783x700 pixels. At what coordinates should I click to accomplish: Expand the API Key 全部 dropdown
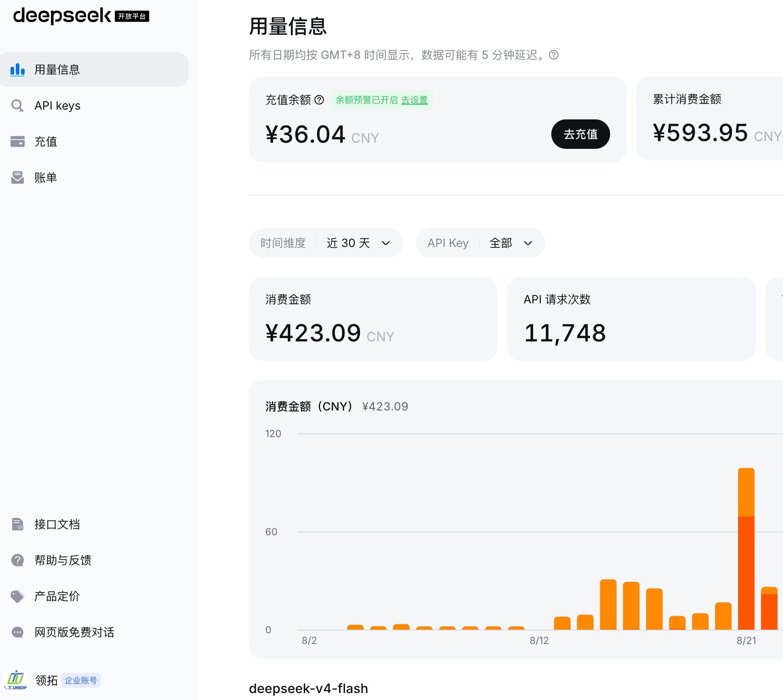pos(480,243)
